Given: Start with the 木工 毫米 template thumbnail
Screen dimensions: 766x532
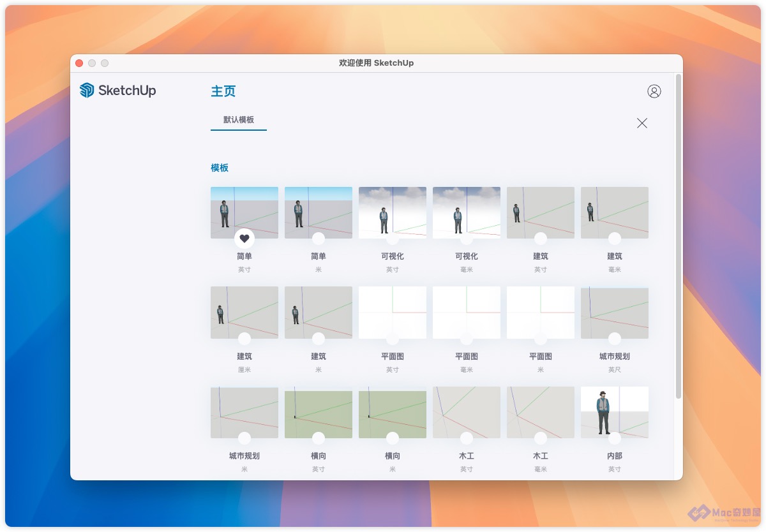Looking at the screenshot, I should coord(541,412).
